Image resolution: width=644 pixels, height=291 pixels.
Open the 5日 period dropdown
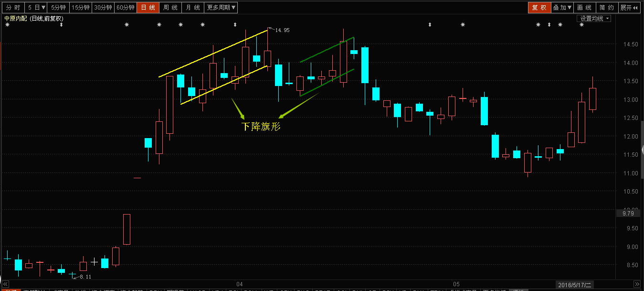coord(36,8)
